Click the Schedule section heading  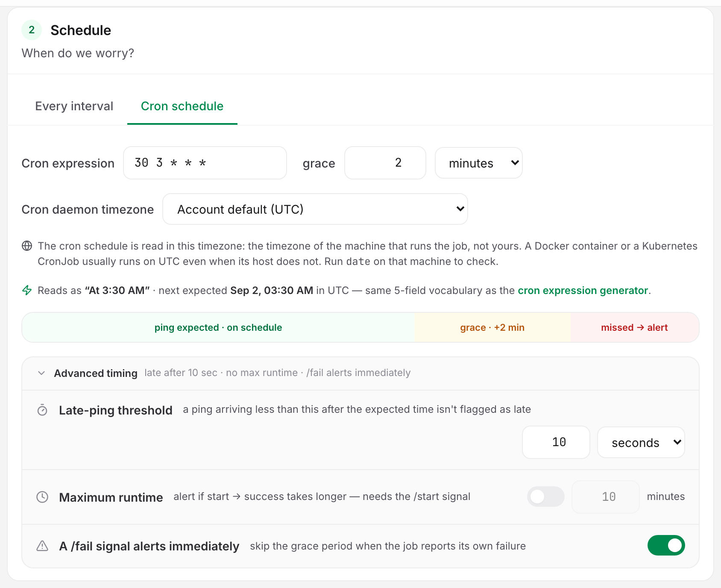click(81, 30)
